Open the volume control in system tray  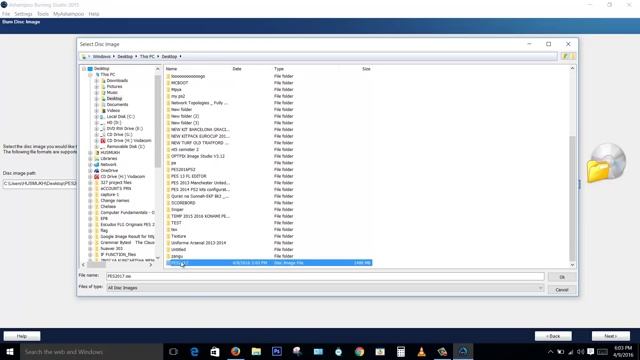580,352
